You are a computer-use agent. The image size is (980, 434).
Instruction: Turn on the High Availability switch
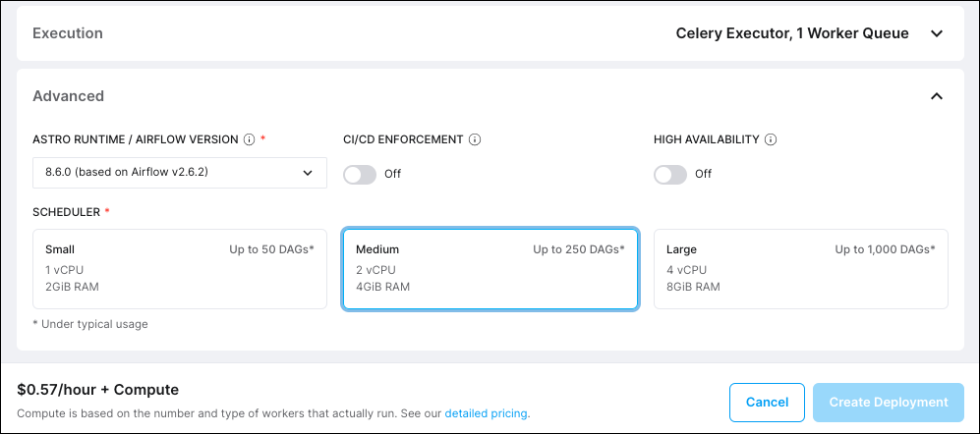(670, 174)
